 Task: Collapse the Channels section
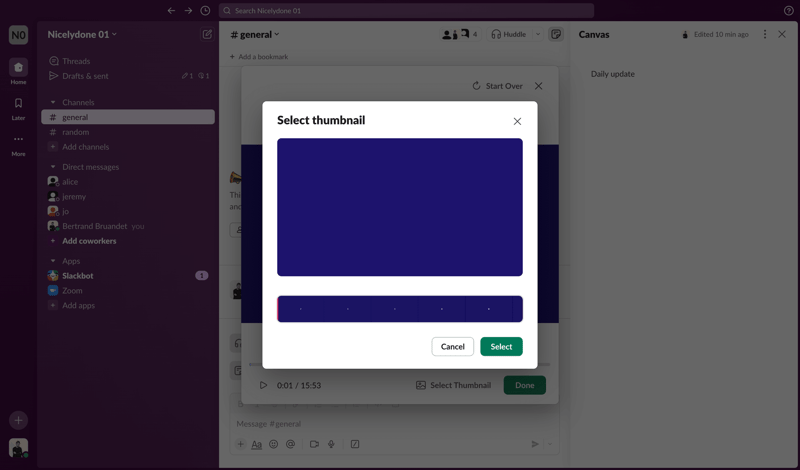tap(53, 102)
